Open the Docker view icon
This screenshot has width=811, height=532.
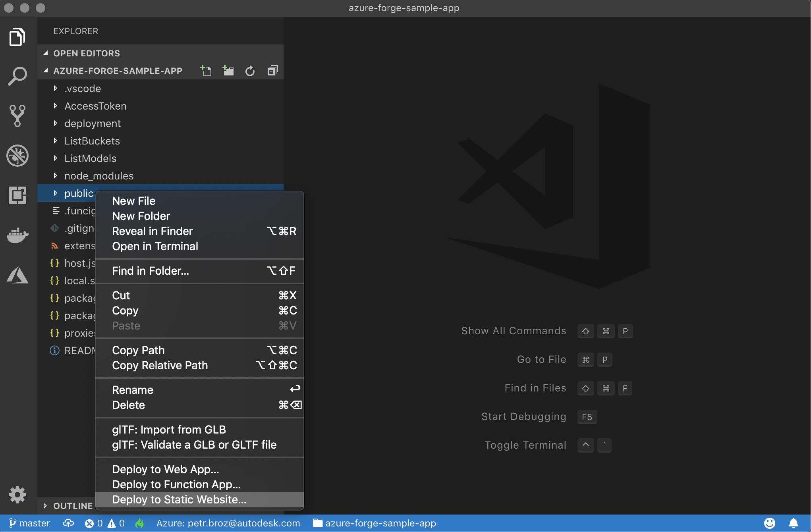pyautogui.click(x=17, y=235)
